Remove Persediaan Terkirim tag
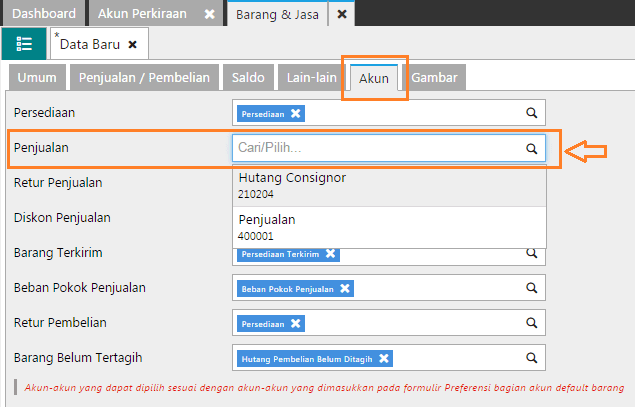The width and height of the screenshot is (635, 407). pyautogui.click(x=331, y=254)
